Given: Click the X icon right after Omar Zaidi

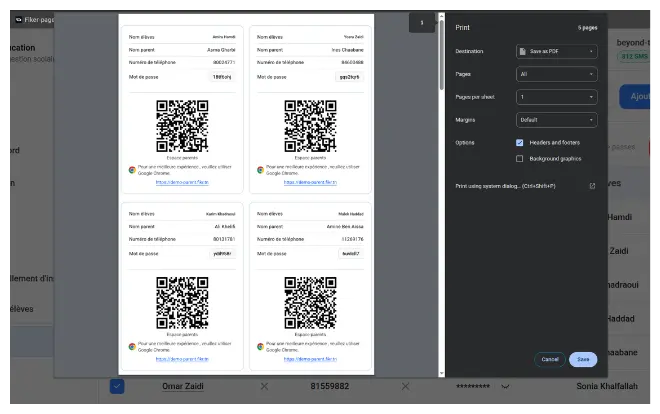Looking at the screenshot, I should point(264,386).
